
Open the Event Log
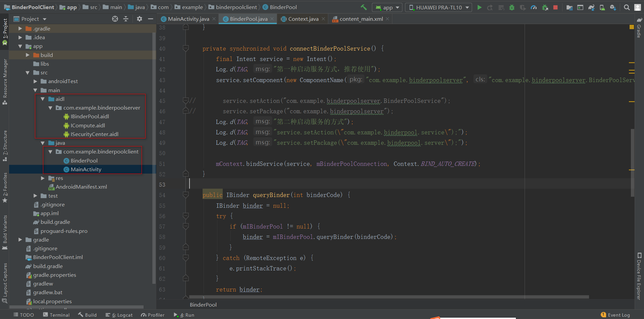615,315
